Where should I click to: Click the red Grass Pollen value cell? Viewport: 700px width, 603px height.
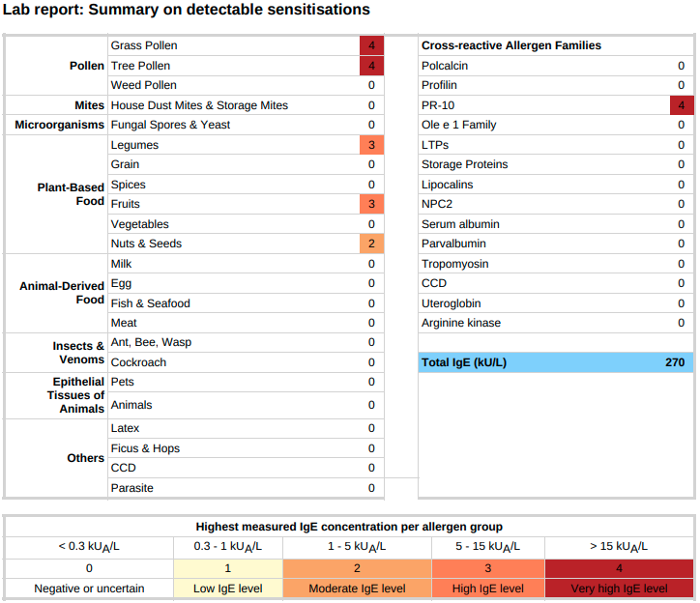click(371, 45)
